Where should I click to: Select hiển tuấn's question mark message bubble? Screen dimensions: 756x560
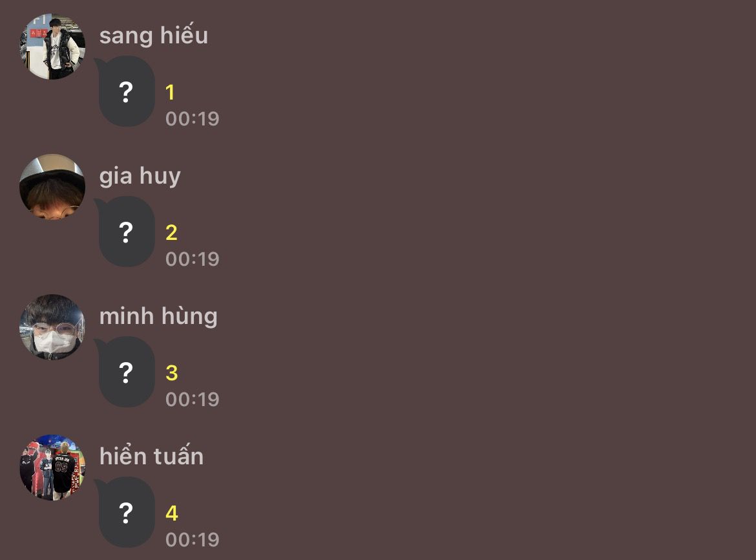pyautogui.click(x=127, y=513)
